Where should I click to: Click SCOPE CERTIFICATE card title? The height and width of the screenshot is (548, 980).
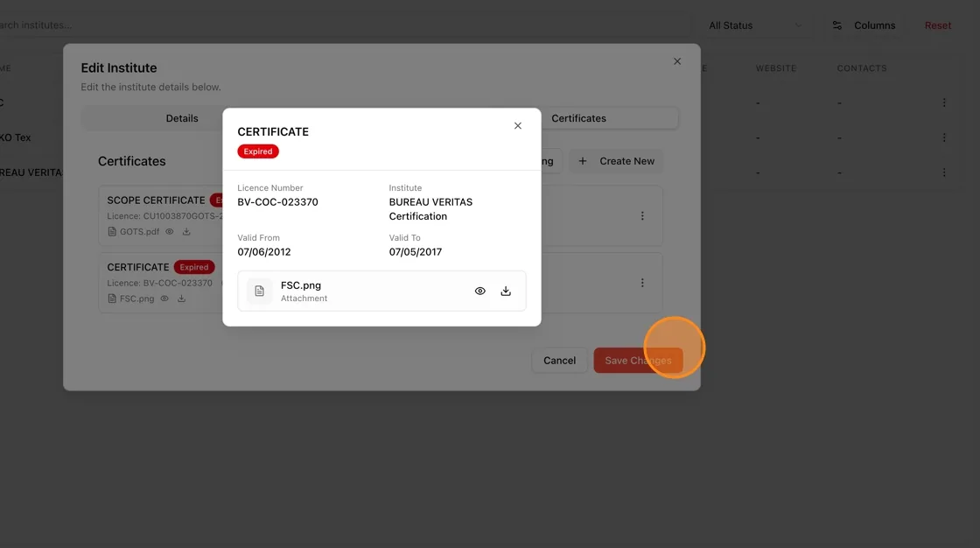156,200
